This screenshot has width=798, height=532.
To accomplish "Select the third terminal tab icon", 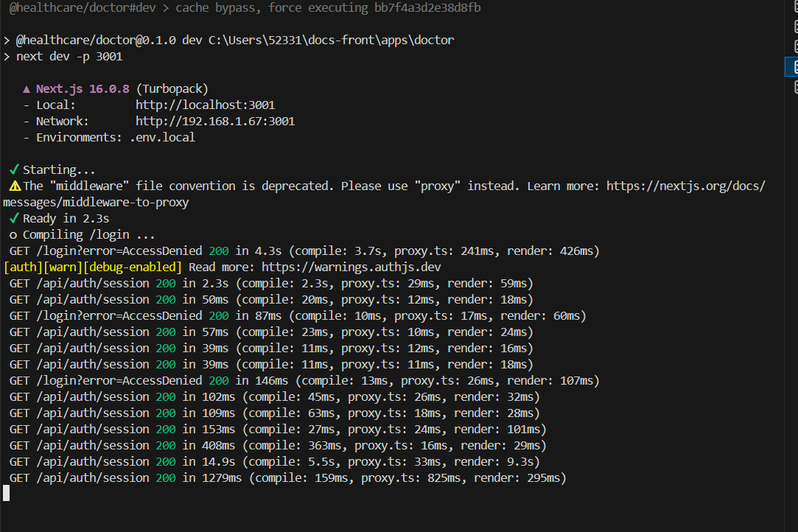I will (x=796, y=47).
